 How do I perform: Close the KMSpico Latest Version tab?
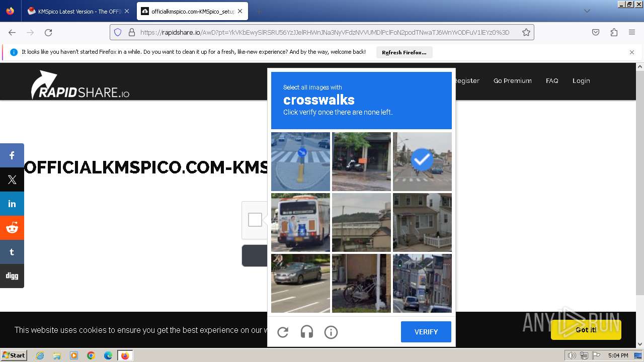tap(126, 11)
